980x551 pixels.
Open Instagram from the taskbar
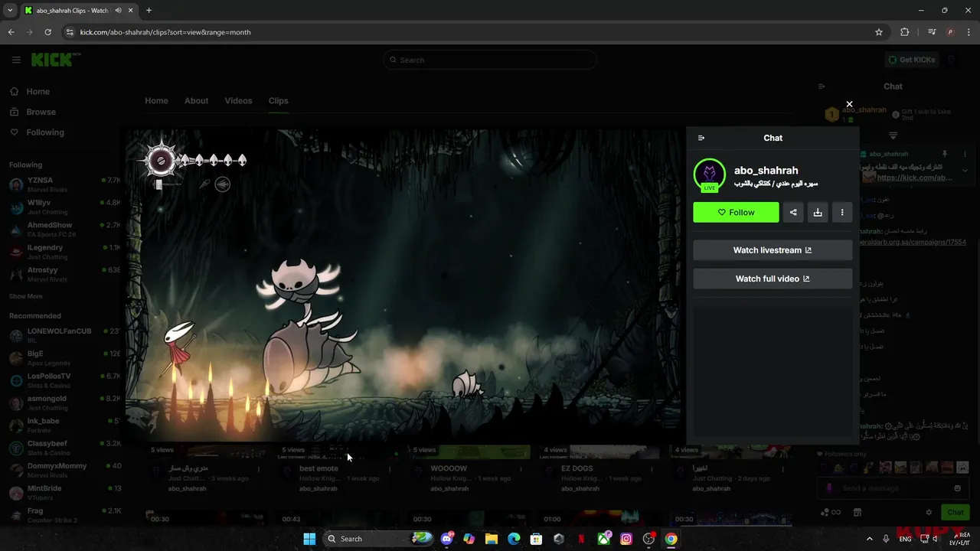pyautogui.click(x=626, y=539)
